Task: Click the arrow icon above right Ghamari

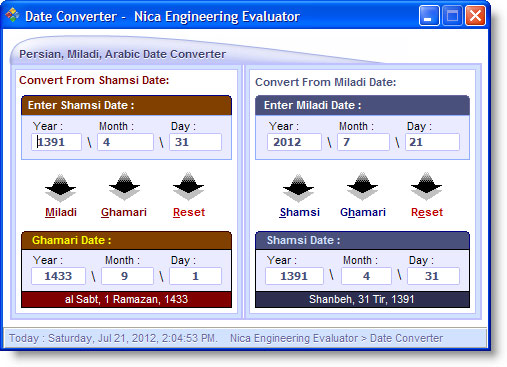Action: click(362, 187)
